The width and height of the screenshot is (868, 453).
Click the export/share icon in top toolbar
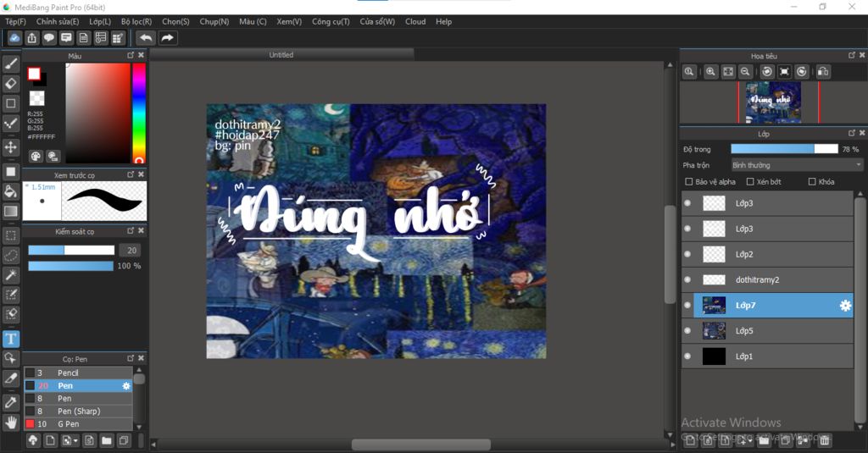pos(32,38)
